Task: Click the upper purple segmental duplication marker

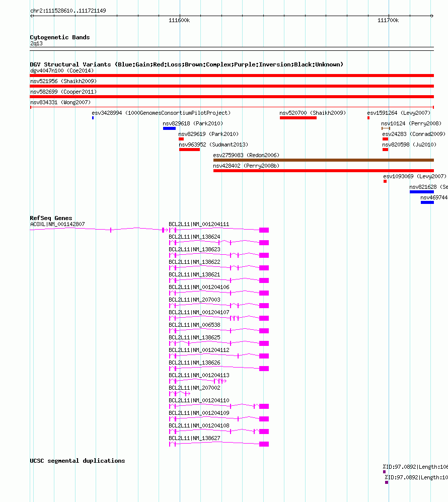Action: pos(384,472)
